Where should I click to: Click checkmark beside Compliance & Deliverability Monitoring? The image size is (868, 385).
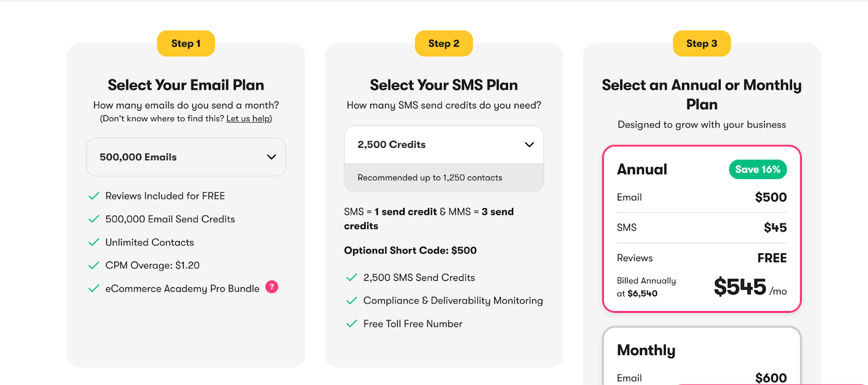pyautogui.click(x=352, y=301)
